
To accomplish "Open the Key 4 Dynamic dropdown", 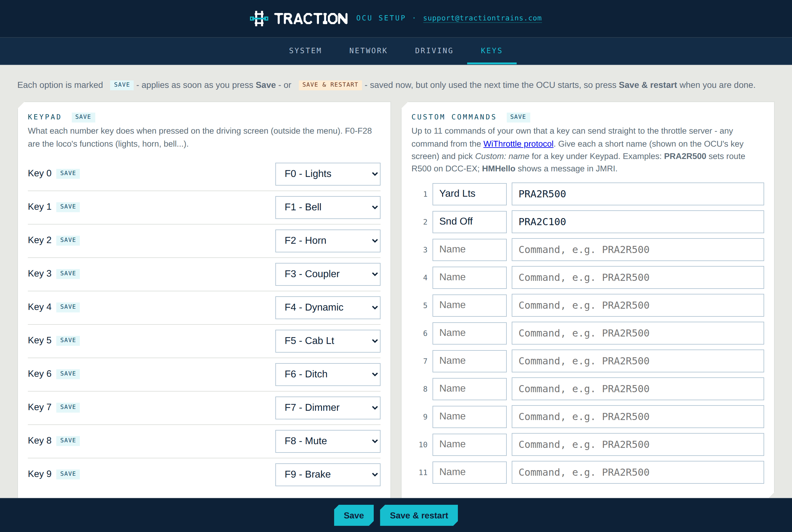I will point(328,307).
